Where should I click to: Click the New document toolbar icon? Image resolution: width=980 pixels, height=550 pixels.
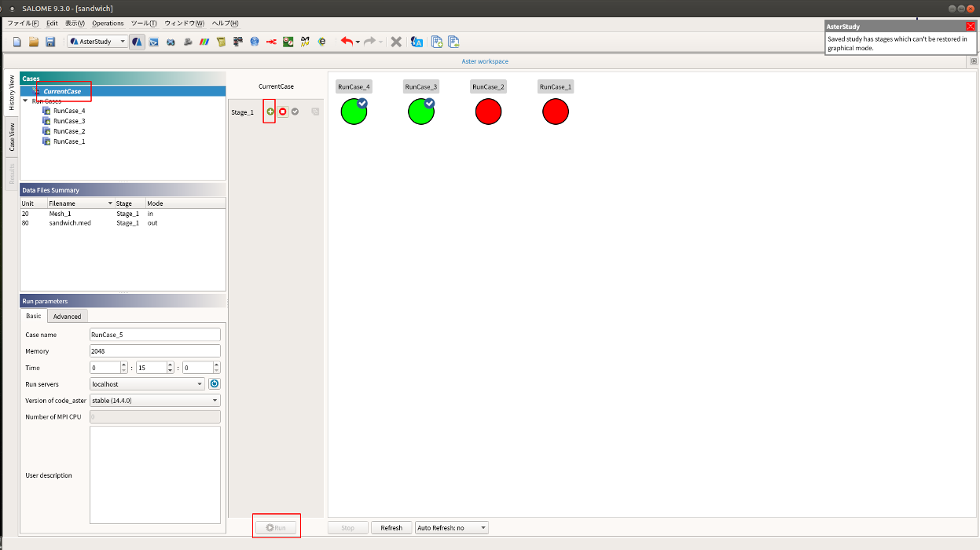(17, 42)
